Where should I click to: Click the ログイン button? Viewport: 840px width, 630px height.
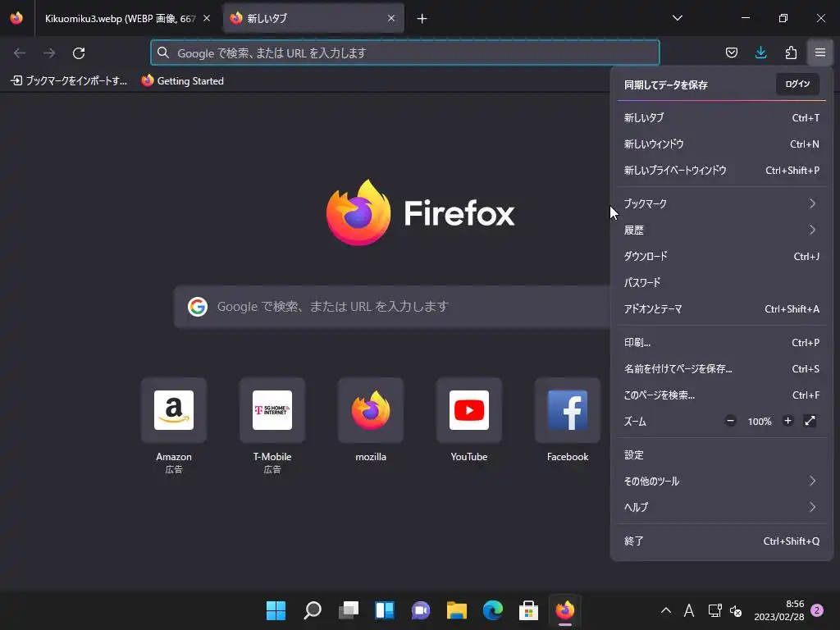click(x=797, y=84)
